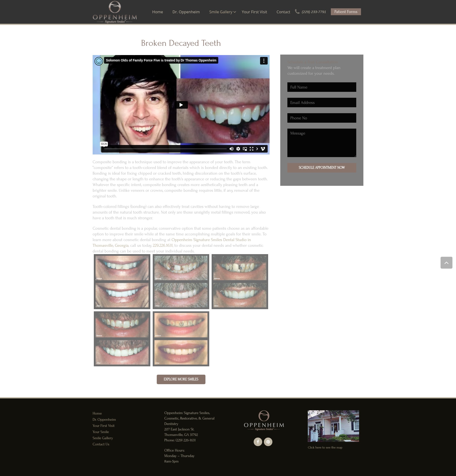Screen dimensions: 456x476
Task: Enter fullscreen video mode
Action: (x=251, y=149)
